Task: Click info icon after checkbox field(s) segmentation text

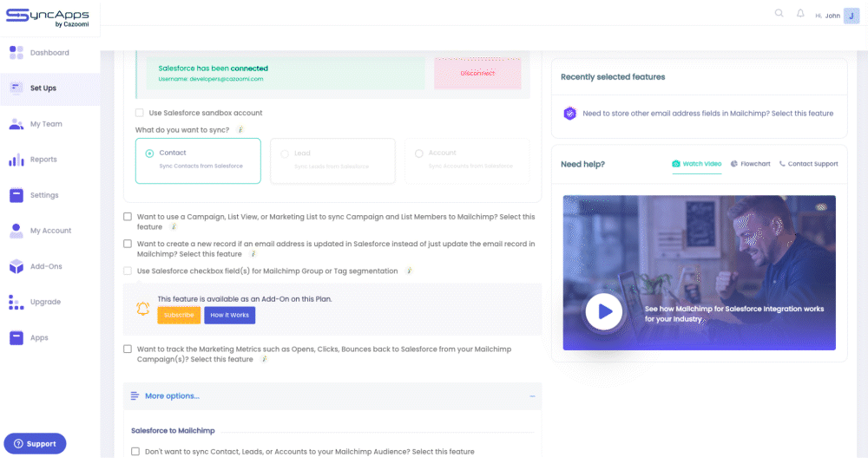Action: [x=409, y=271]
